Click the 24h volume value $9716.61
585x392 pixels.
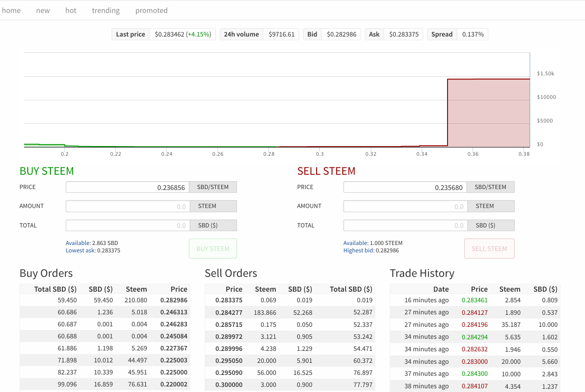(281, 34)
